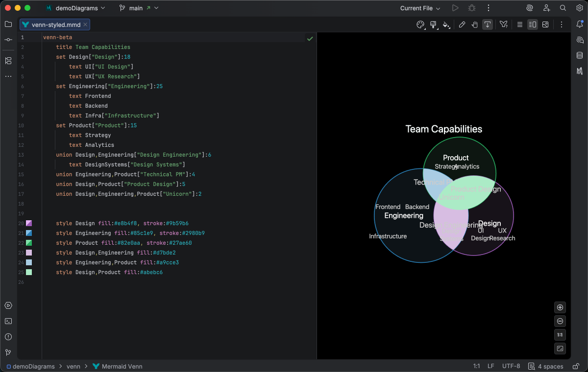Select the venn-styled.mmd editor tab
Screen dimensions: 588x372
pyautogui.click(x=55, y=24)
